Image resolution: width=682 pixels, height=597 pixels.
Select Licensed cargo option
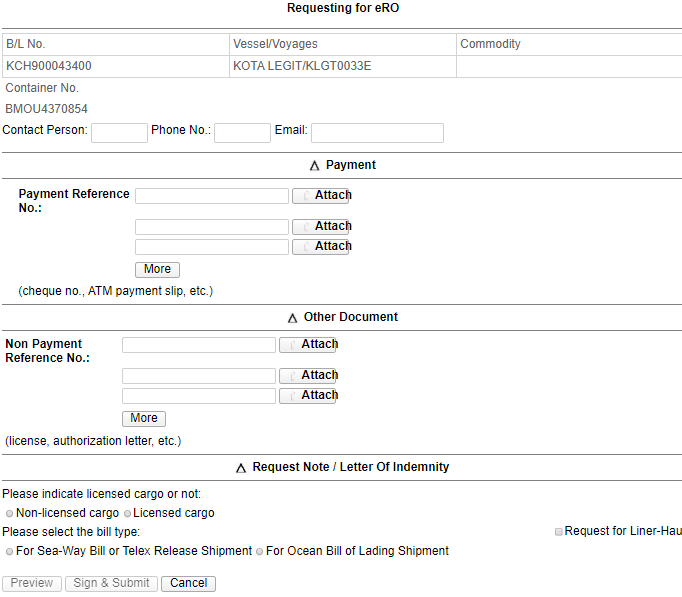coord(127,514)
